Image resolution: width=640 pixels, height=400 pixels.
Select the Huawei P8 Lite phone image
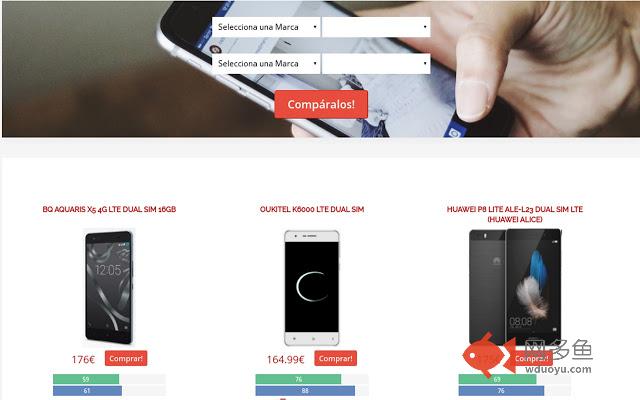pos(515,287)
